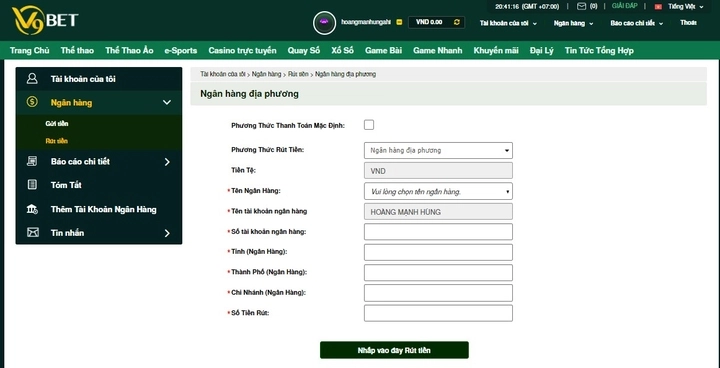Screen dimensions: 720x368
Task: Click username hoangmanhungahi
Action: coord(366,22)
